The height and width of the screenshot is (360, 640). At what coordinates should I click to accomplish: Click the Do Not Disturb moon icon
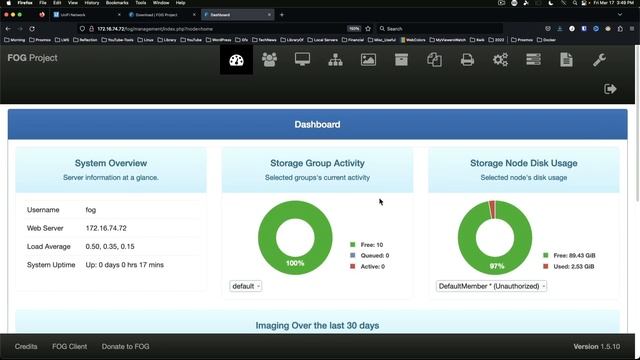(551, 3)
